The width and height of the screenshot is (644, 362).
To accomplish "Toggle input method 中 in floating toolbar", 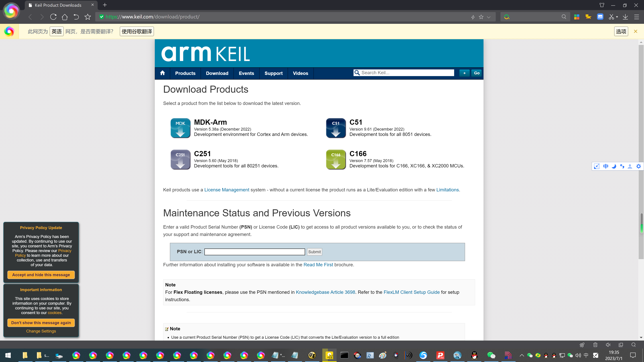I will click(x=605, y=166).
